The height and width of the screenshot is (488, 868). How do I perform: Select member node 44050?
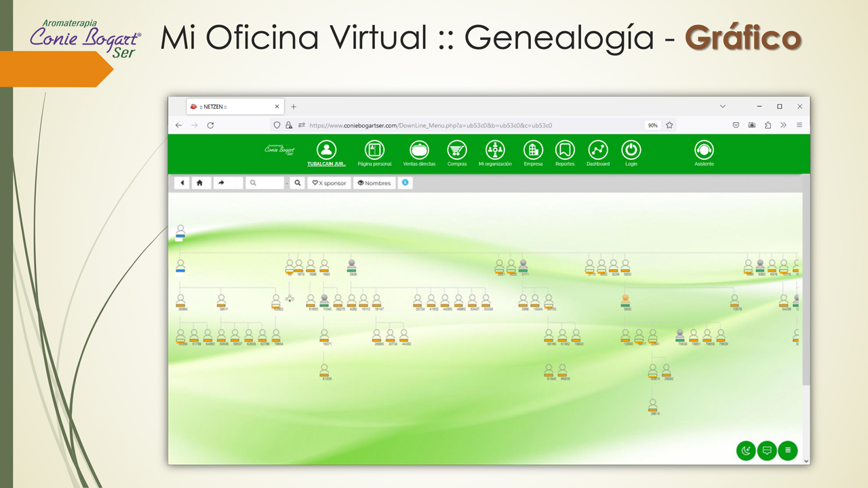[446, 302]
